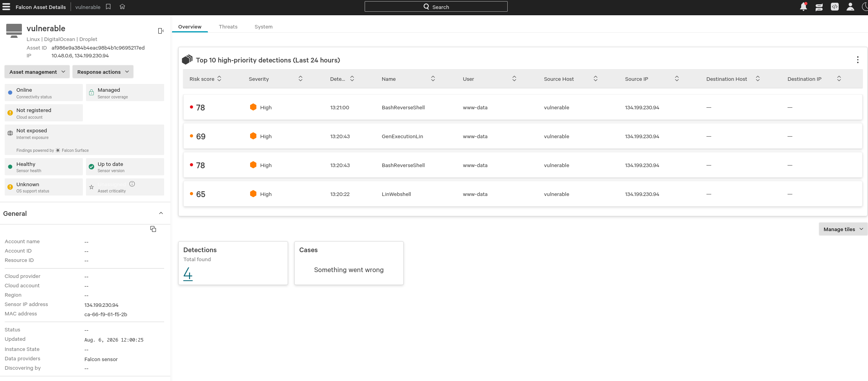The image size is (868, 381).
Task: Sort by Detection time column
Action: point(352,78)
